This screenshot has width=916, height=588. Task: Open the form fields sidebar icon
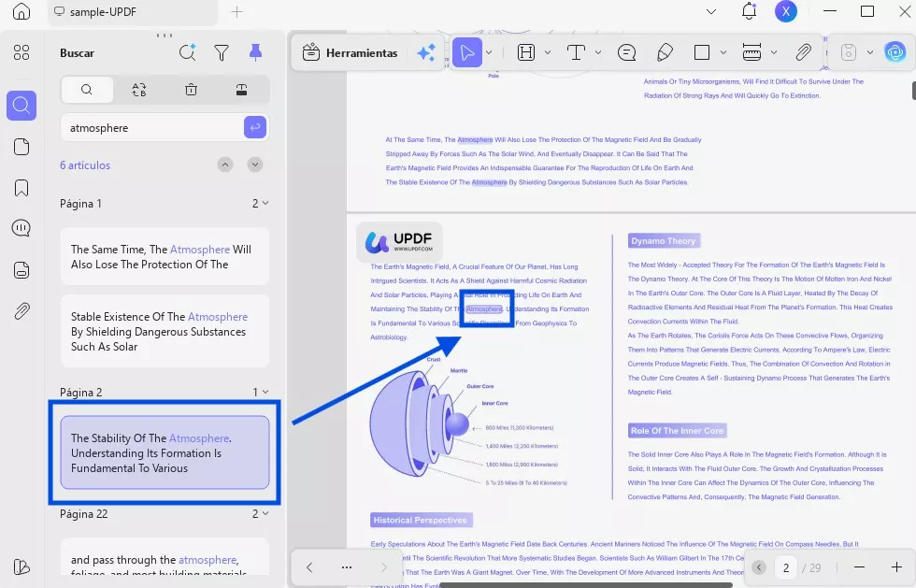coord(21,270)
